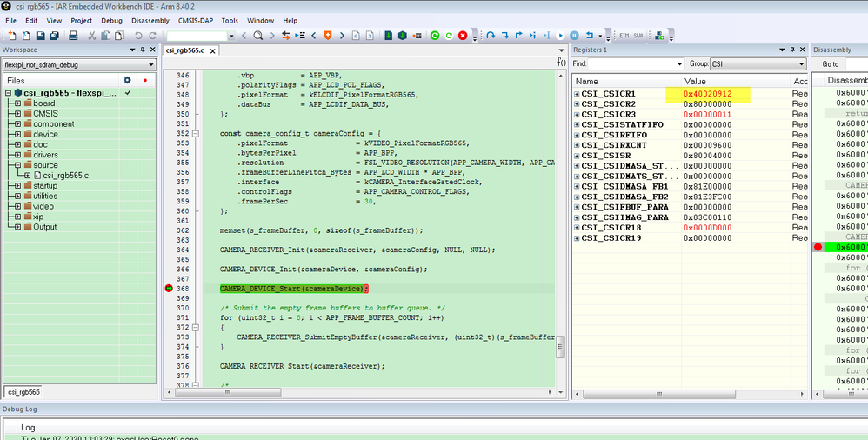
Task: Paste from clipboard toolbar icon
Action: [x=119, y=36]
